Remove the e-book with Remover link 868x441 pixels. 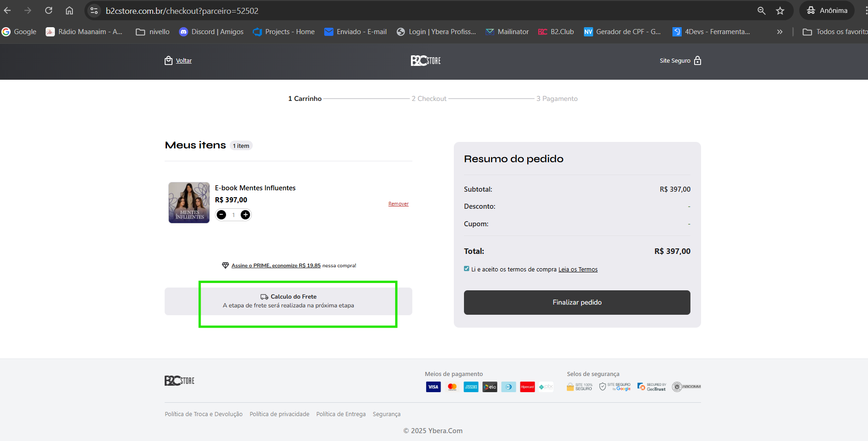(398, 204)
